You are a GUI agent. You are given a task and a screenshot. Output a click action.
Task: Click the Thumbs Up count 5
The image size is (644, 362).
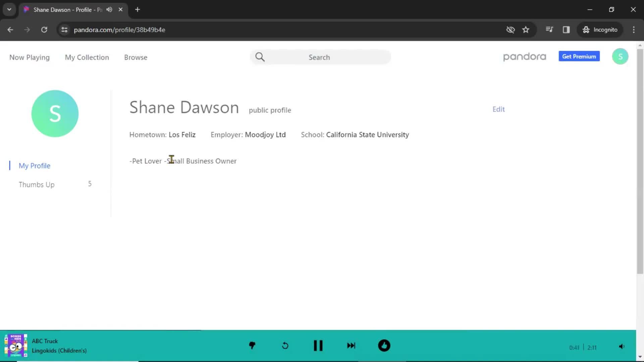click(90, 184)
